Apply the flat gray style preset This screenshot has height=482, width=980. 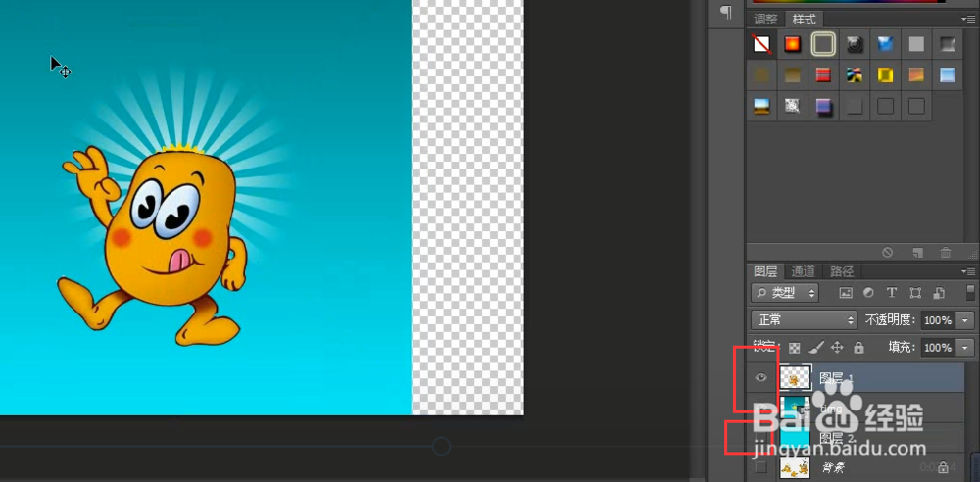click(x=916, y=44)
